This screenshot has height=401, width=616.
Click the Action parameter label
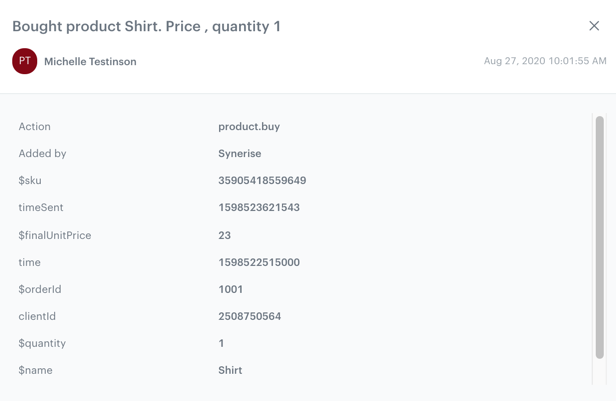[35, 127]
